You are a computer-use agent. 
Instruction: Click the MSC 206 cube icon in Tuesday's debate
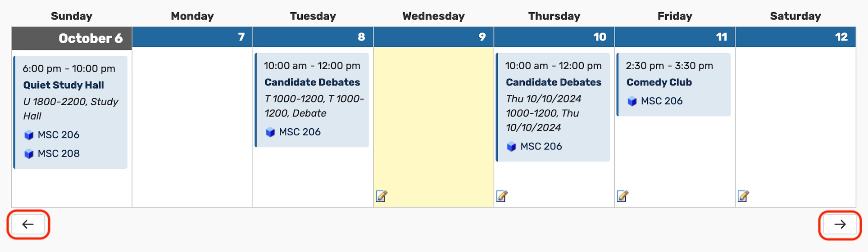click(270, 132)
